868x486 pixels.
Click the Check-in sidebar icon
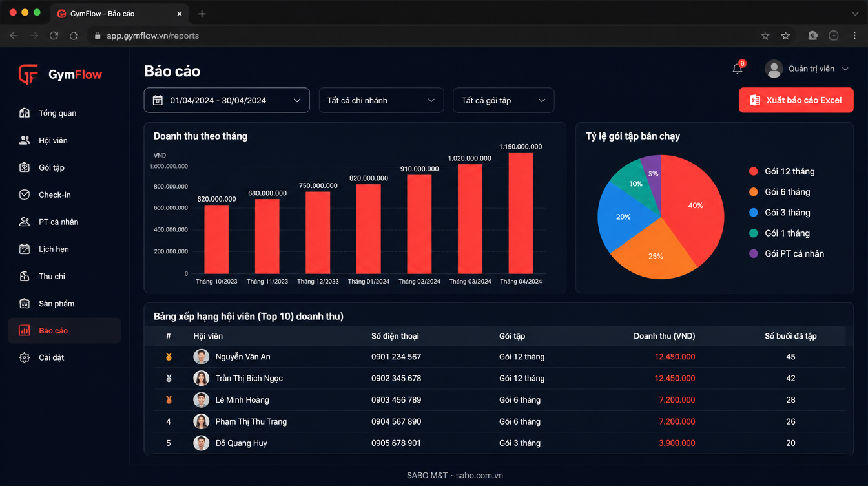(25, 195)
